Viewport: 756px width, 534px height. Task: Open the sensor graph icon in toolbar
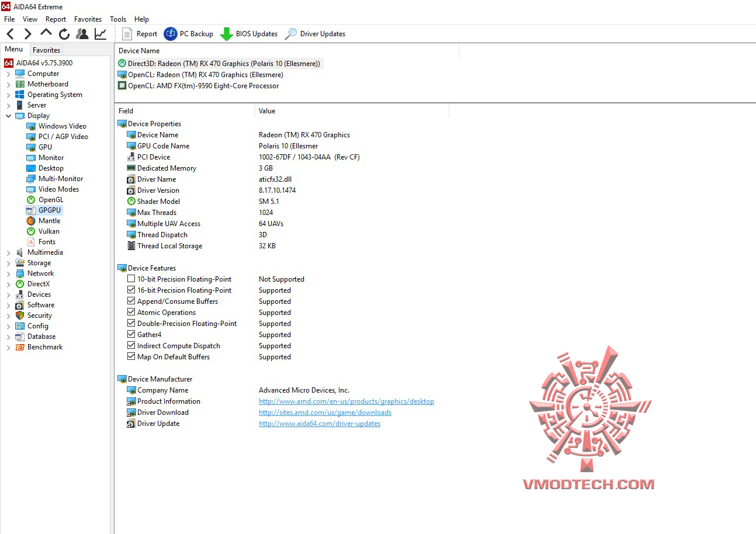(100, 34)
